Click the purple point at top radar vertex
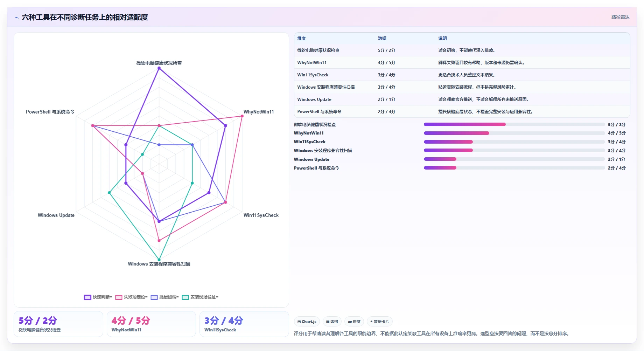644x351 pixels. [x=159, y=68]
